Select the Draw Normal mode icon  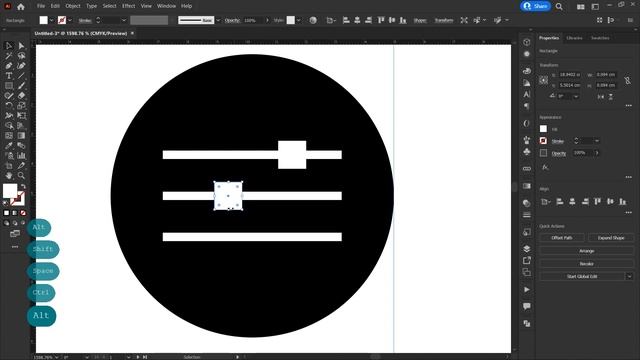pyautogui.click(x=6, y=223)
